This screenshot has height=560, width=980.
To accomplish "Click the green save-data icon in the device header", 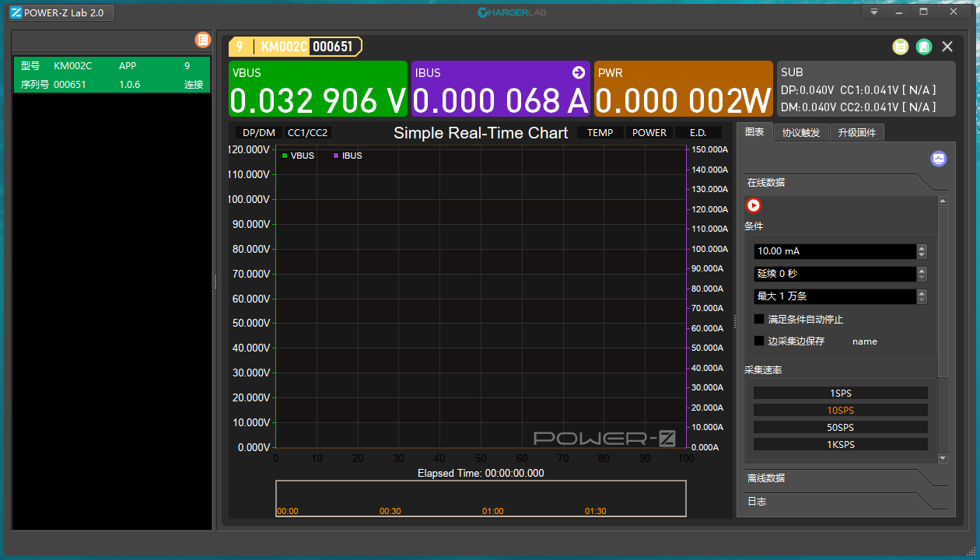I will tap(924, 47).
